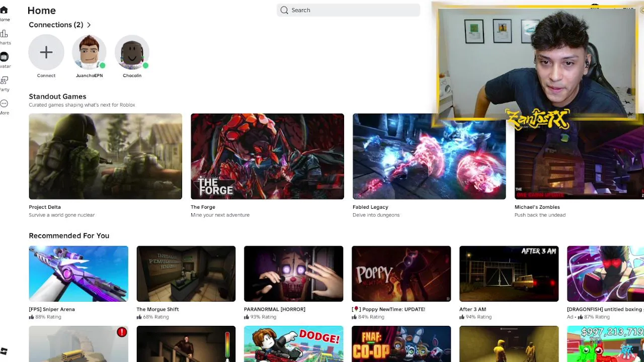Open the Fabled Legacy thumbnail
Screen dimensions: 644x362
click(429, 156)
